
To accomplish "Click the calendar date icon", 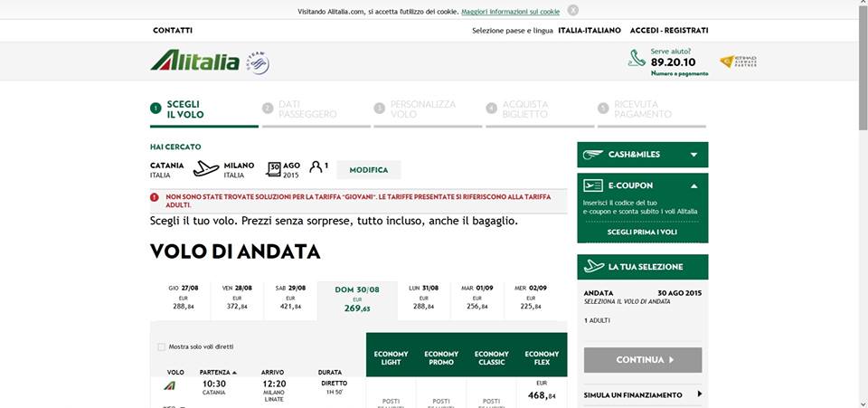I will (273, 168).
